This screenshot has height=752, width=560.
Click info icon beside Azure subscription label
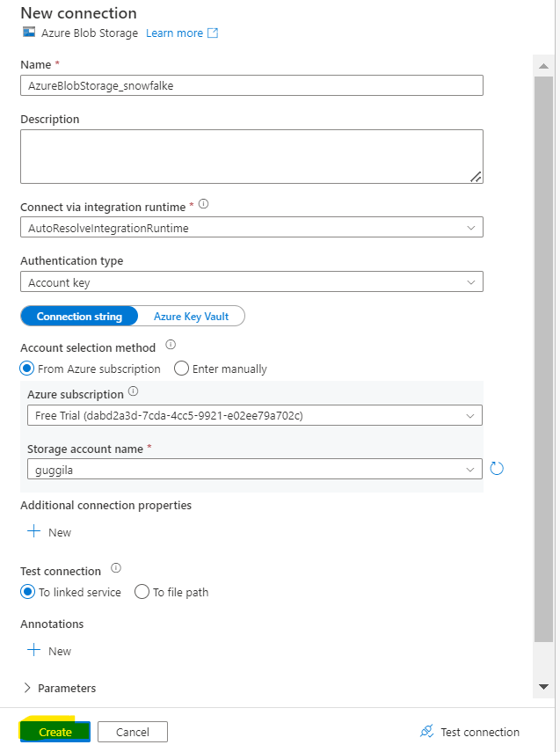[133, 391]
